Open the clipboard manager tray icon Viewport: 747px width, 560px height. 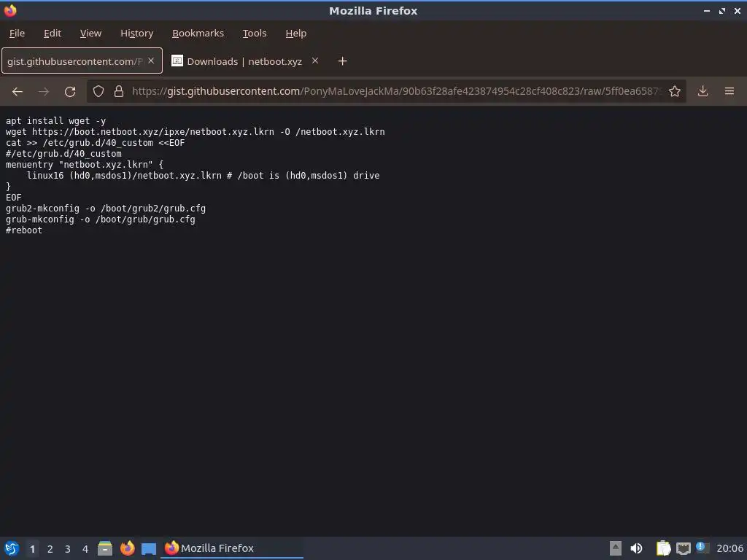(662, 548)
